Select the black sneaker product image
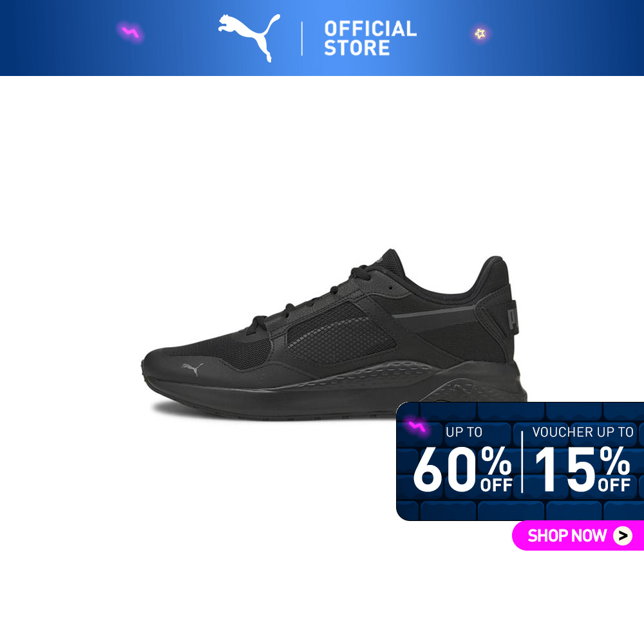This screenshot has width=644, height=644. point(334,334)
